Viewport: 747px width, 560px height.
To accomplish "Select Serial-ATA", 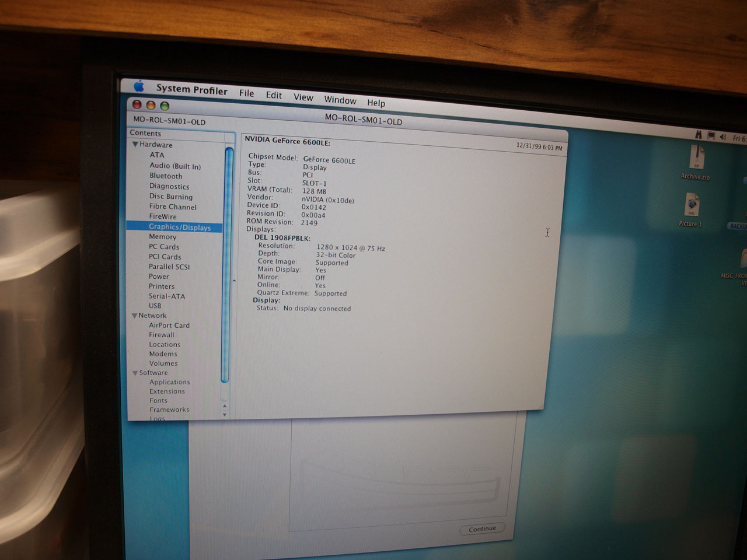I will pyautogui.click(x=167, y=296).
